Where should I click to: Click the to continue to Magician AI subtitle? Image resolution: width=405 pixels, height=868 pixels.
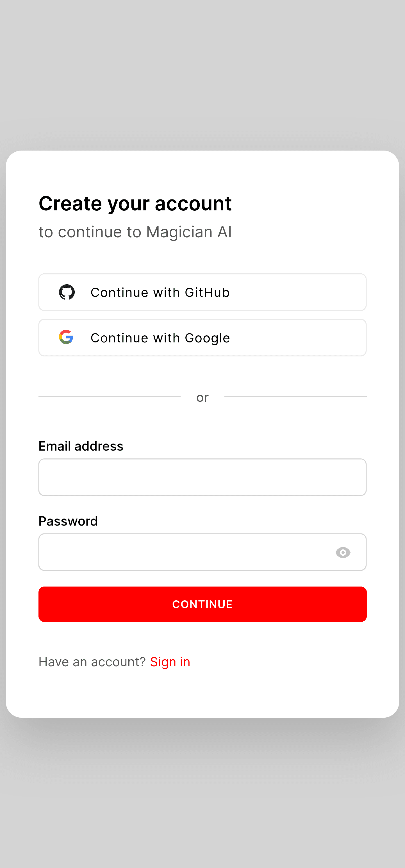(135, 232)
